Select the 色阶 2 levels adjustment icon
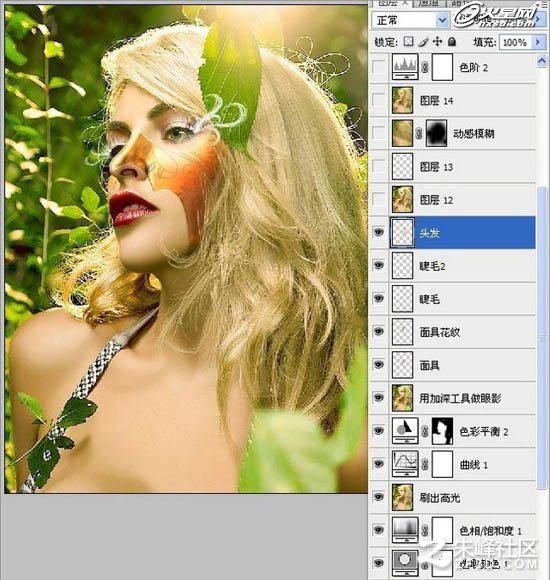 405,67
